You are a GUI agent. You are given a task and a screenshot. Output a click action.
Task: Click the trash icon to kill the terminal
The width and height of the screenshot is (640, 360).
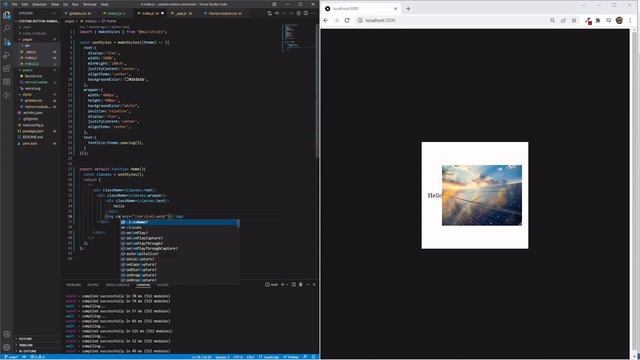click(301, 284)
